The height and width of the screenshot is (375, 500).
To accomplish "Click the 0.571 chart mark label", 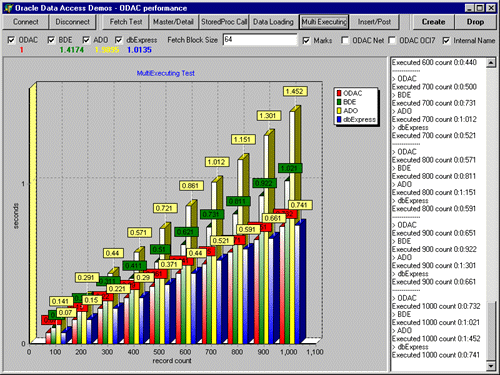I will tap(139, 232).
